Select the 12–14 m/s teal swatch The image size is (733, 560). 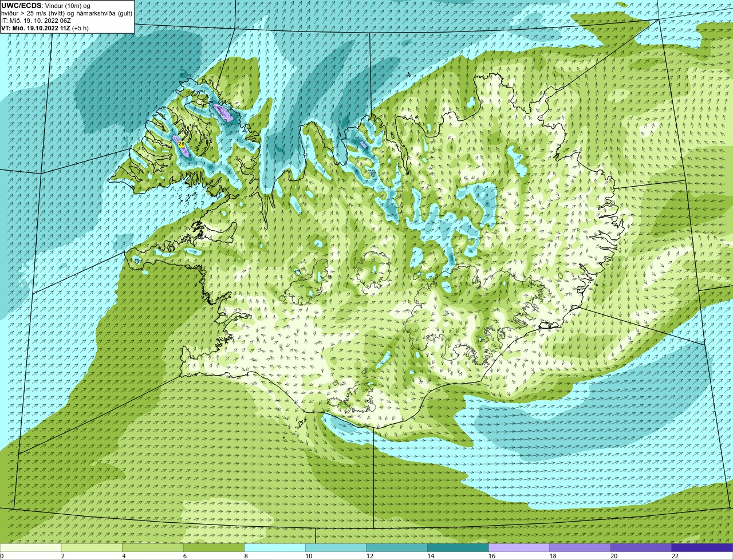pyautogui.click(x=397, y=547)
